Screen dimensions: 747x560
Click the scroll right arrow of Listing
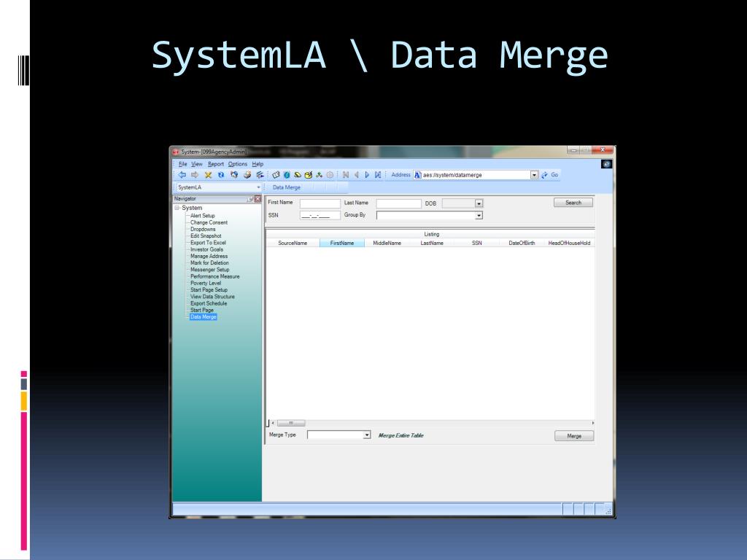pyautogui.click(x=592, y=423)
